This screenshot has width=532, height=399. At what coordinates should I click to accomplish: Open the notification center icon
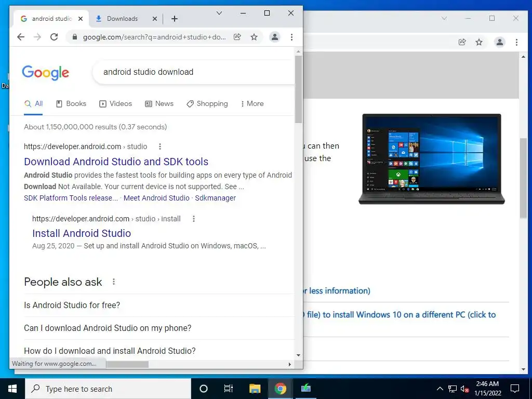515,389
